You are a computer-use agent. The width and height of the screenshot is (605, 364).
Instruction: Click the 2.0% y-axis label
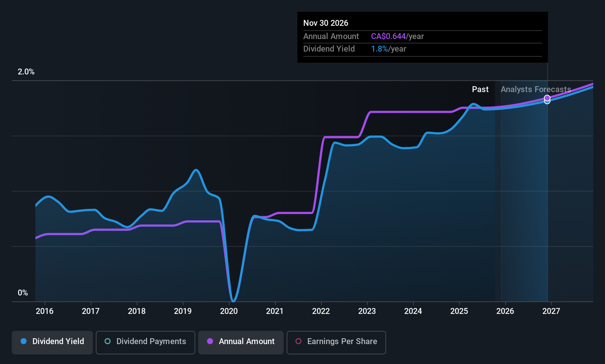coord(26,72)
